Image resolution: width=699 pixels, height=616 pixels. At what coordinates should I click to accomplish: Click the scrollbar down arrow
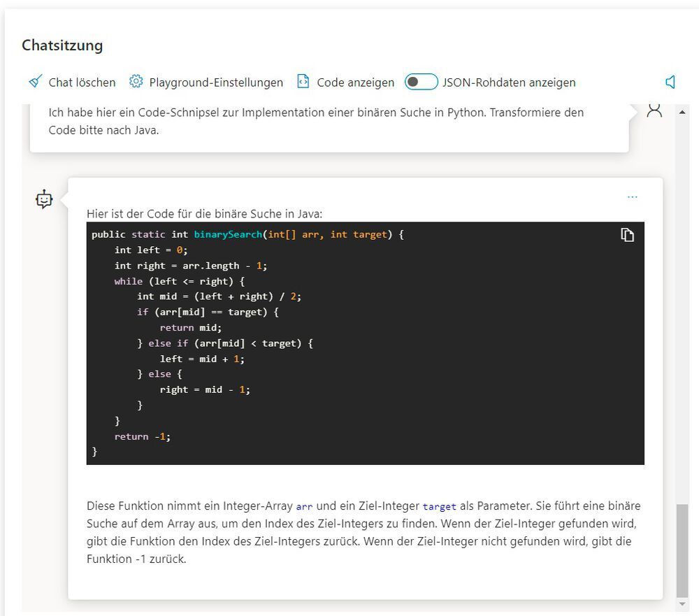682,604
